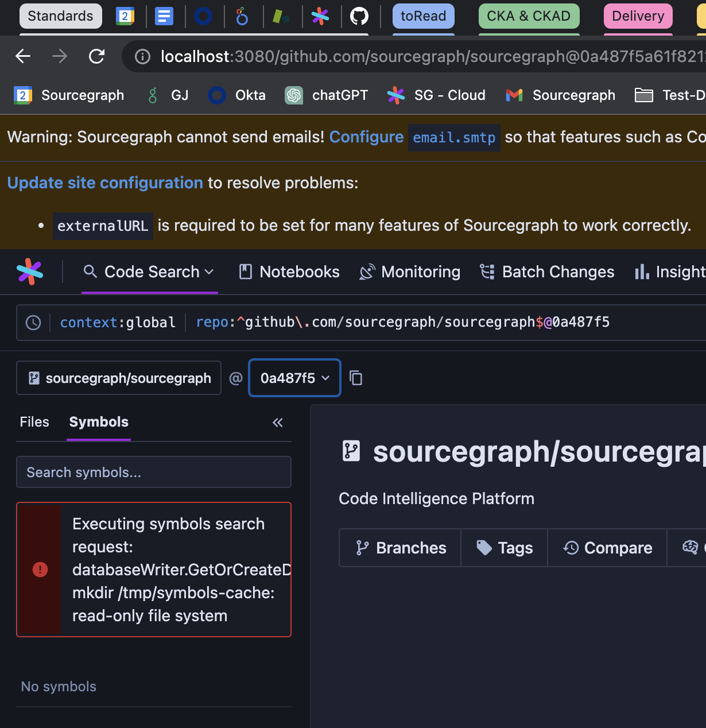Screen dimensions: 706x728
Task: Open the Test-D bookmarks folder
Action: (x=670, y=95)
